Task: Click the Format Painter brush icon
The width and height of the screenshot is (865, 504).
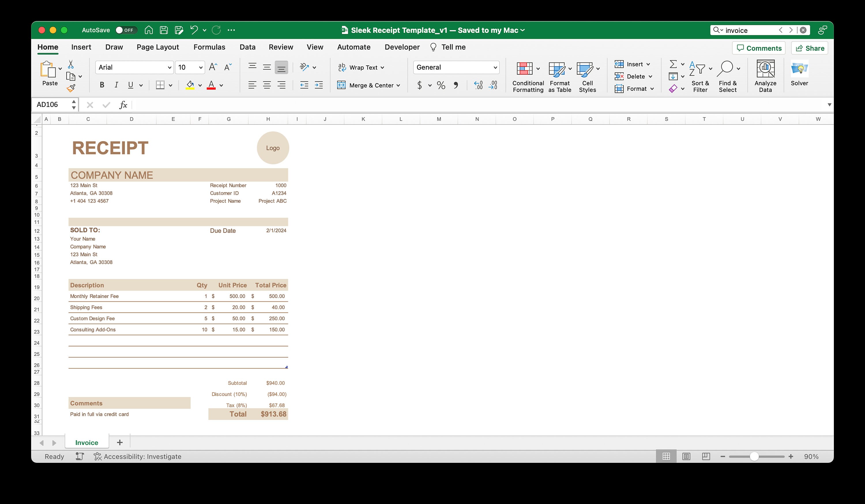Action: (71, 88)
